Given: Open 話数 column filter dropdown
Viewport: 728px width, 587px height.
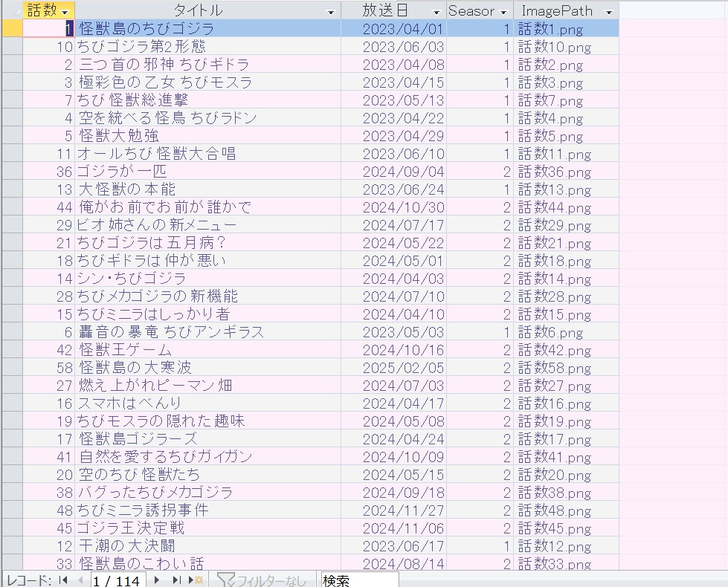Looking at the screenshot, I should pos(65,12).
